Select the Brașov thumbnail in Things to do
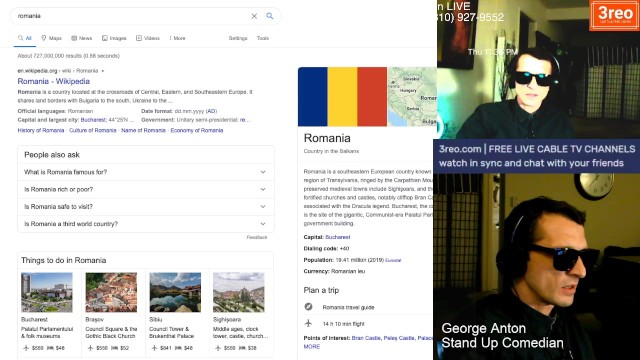 tap(111, 292)
